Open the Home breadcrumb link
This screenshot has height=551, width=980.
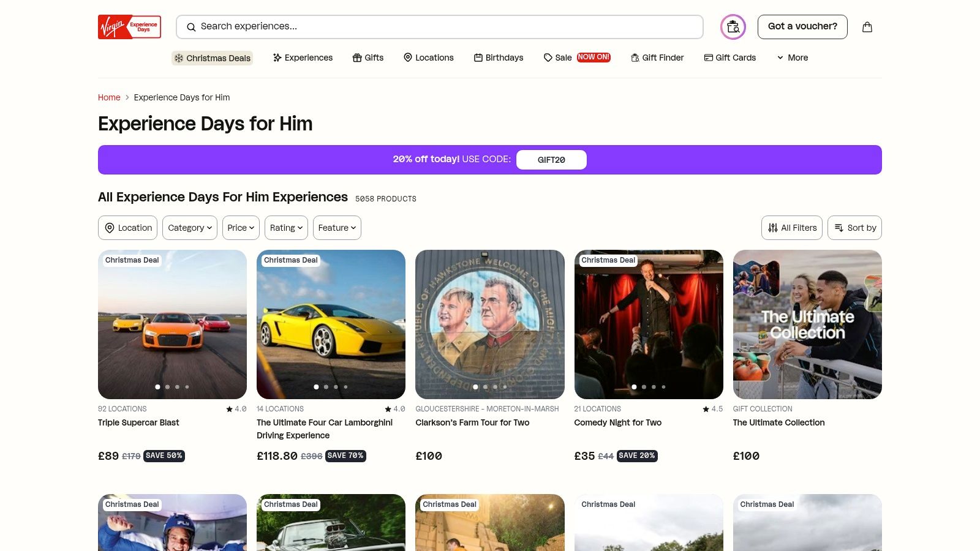click(x=109, y=97)
